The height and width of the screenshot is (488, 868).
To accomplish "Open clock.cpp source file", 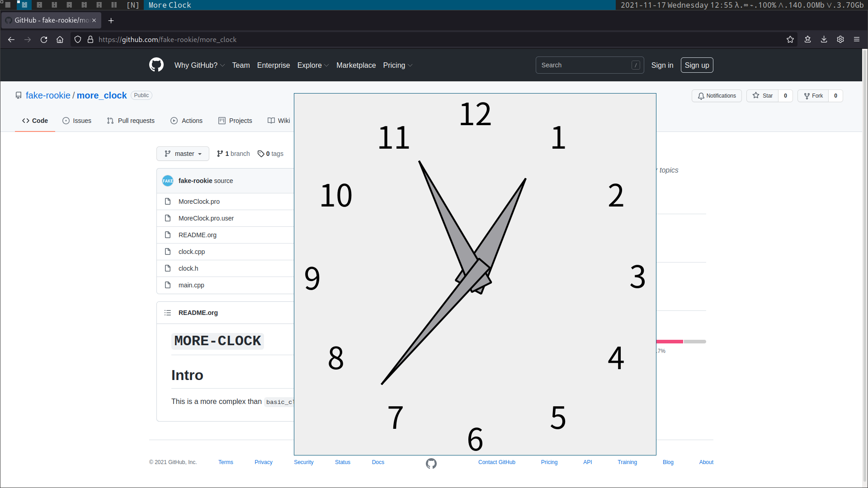I will (x=191, y=251).
